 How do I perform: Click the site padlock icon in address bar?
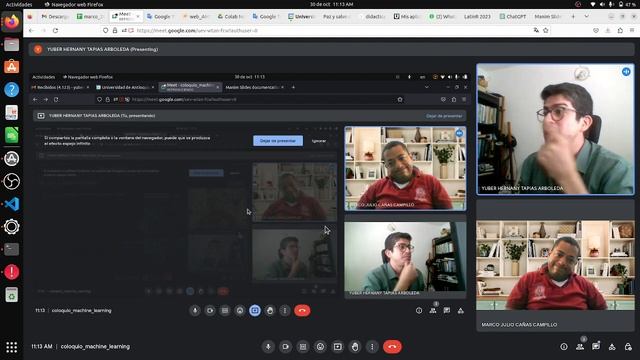pyautogui.click(x=115, y=30)
